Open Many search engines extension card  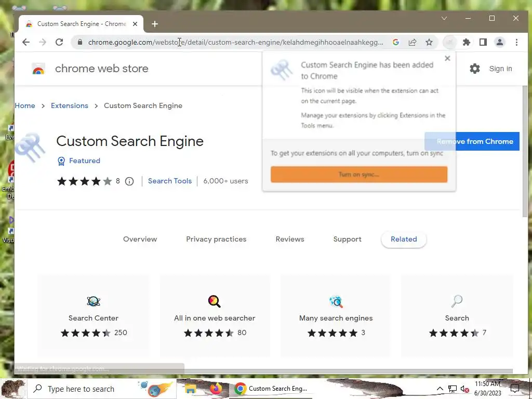[x=336, y=315]
